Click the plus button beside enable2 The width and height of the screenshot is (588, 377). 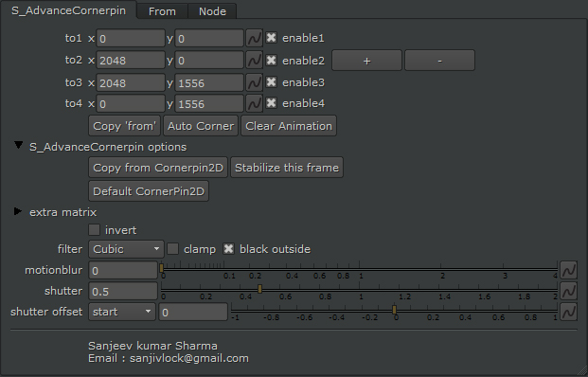tap(366, 61)
